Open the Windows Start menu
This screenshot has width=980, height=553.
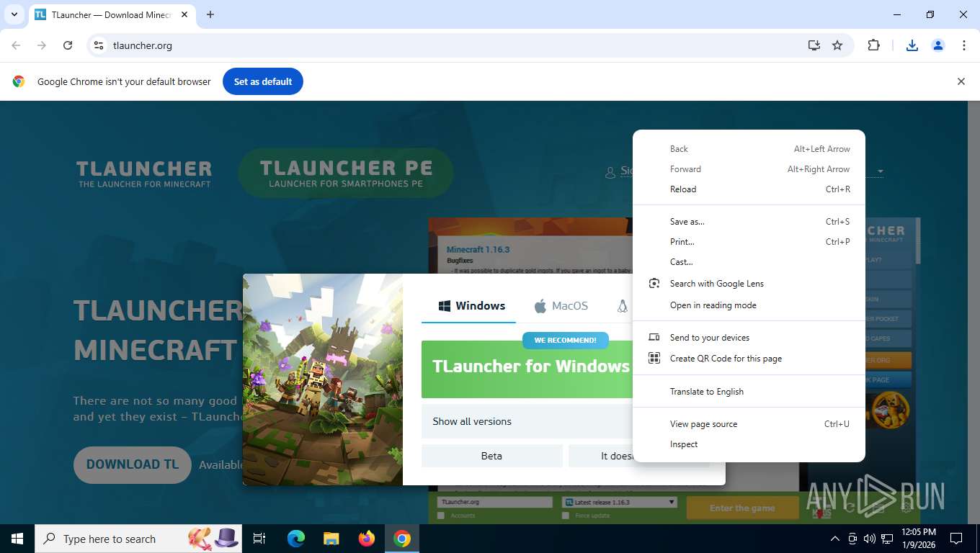[17, 539]
